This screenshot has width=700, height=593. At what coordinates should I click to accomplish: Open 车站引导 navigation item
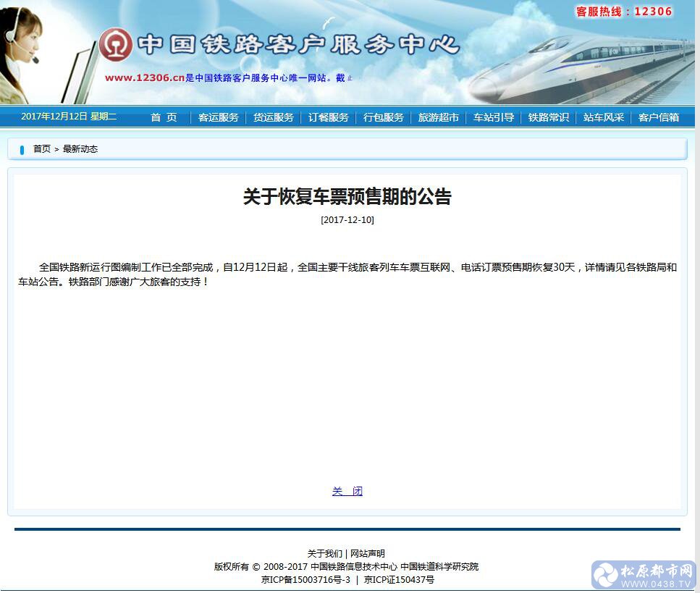[493, 117]
